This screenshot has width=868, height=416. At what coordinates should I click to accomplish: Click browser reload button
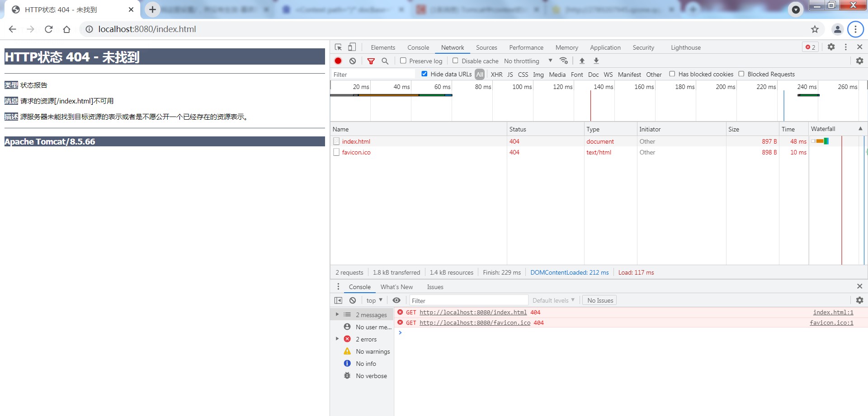pos(49,29)
